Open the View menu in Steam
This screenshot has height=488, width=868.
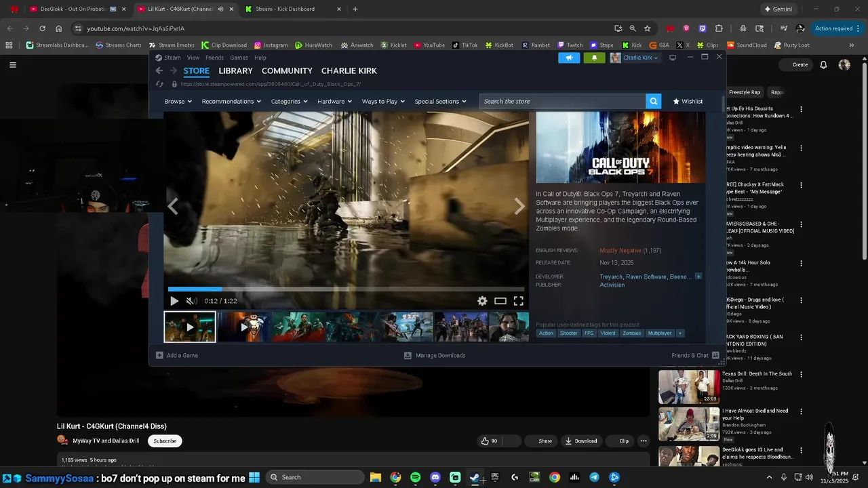(x=193, y=58)
